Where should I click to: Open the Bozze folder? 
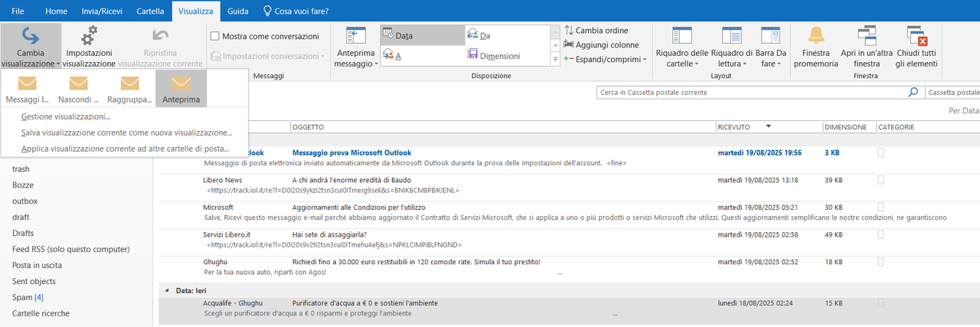(x=23, y=185)
